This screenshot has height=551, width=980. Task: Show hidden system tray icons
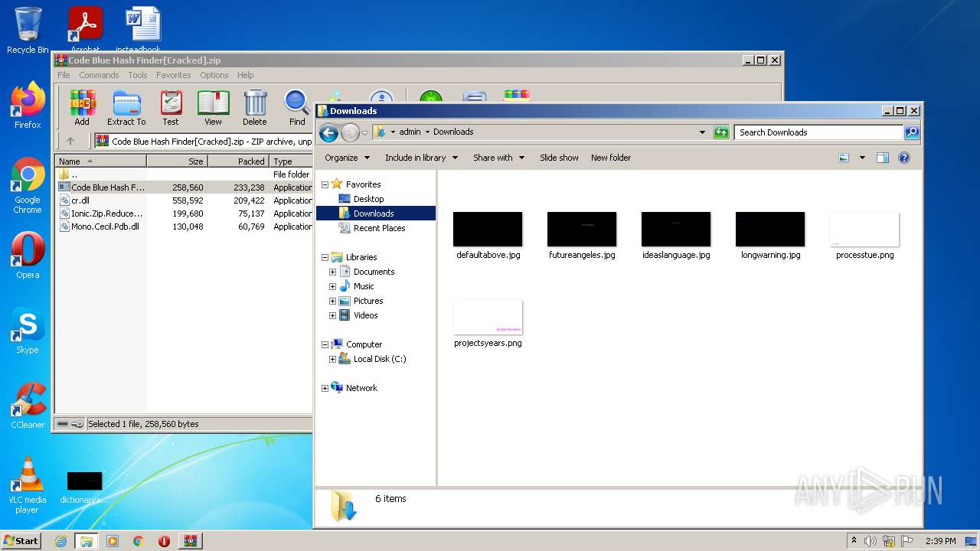click(x=854, y=541)
